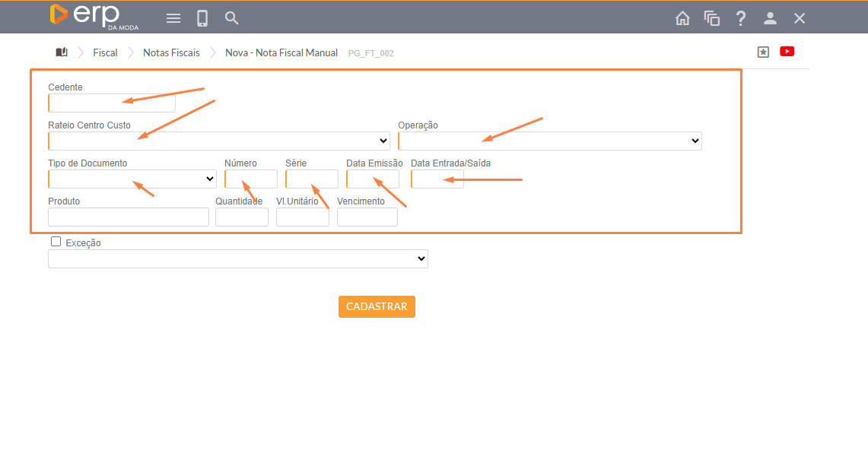
Task: Focus the Vencimento input field
Action: click(367, 217)
